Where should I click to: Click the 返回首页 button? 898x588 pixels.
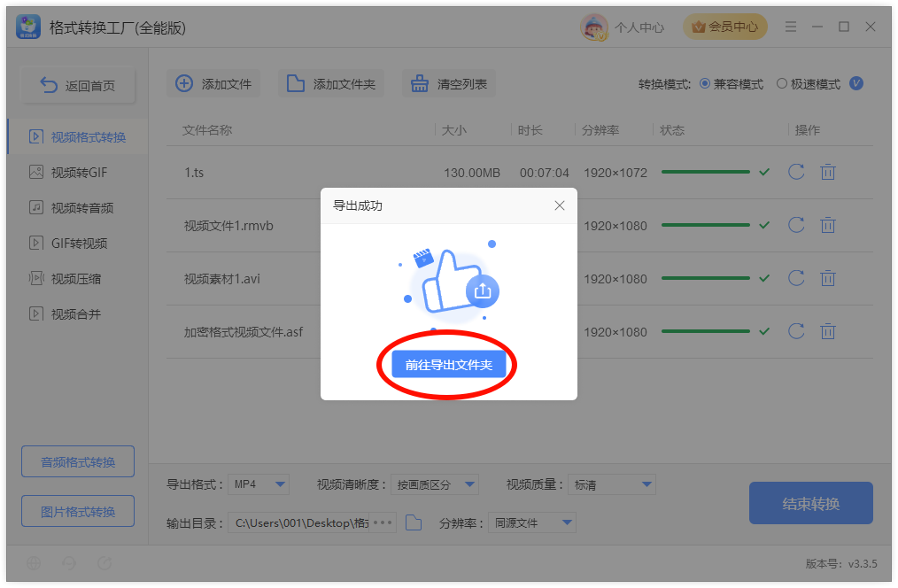(78, 85)
